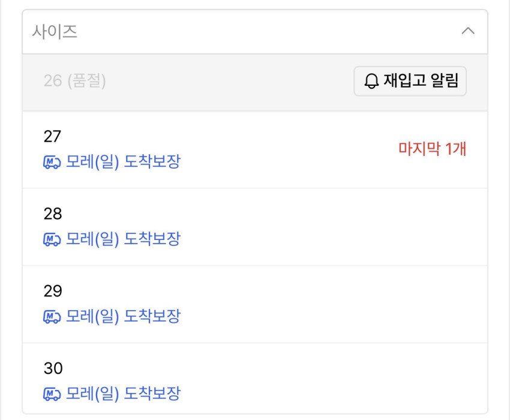Viewport: 510px width, 420px height.
Task: Click the delivery truck icon under size 27
Action: point(52,162)
